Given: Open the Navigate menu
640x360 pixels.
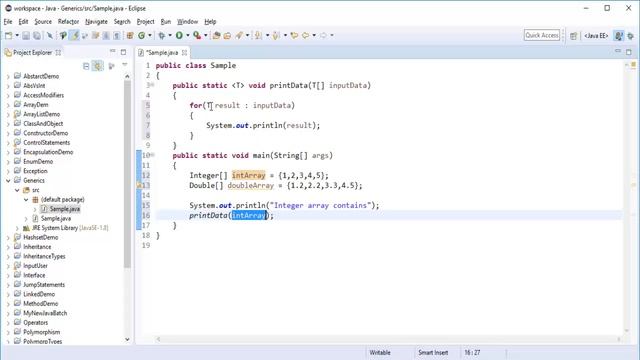Looking at the screenshot, I should [x=96, y=22].
